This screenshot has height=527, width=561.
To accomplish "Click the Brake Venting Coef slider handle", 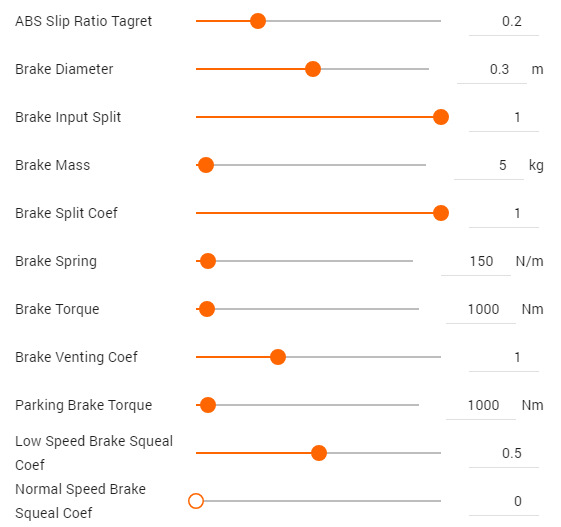I will click(278, 357).
